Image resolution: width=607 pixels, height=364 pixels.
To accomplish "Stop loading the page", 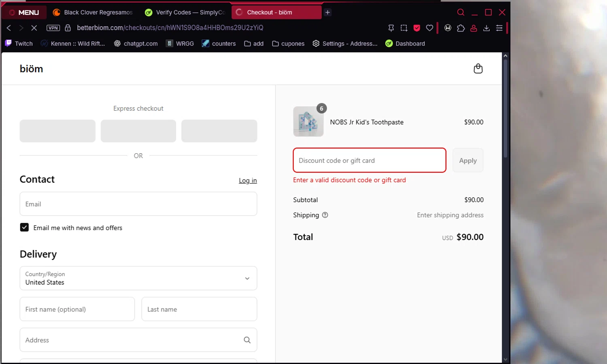I will click(34, 28).
